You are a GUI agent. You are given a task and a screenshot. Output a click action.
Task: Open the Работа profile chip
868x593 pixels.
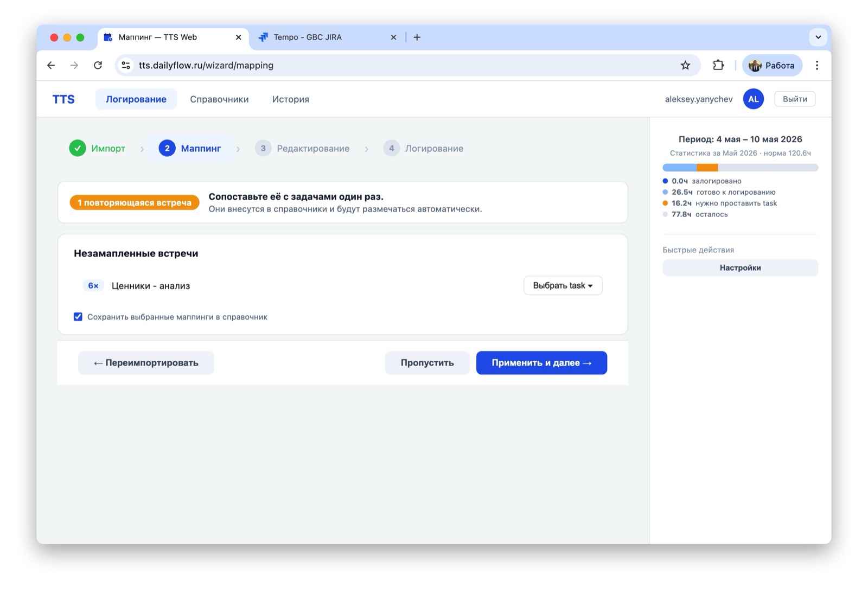[x=772, y=65]
